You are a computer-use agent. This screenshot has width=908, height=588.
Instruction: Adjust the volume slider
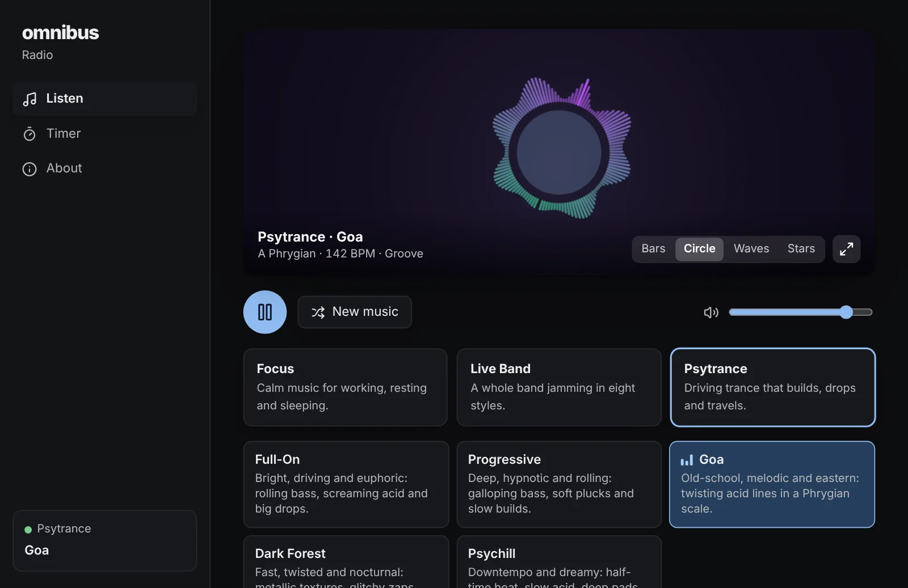tap(801, 312)
